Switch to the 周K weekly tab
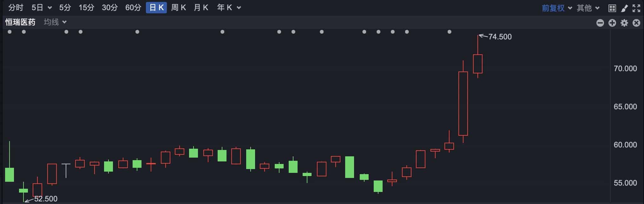The image size is (644, 204). [x=179, y=7]
